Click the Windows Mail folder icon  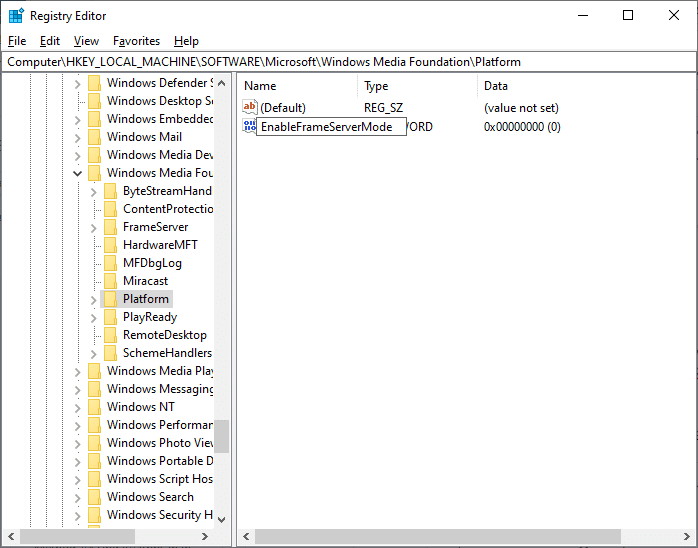pyautogui.click(x=94, y=137)
